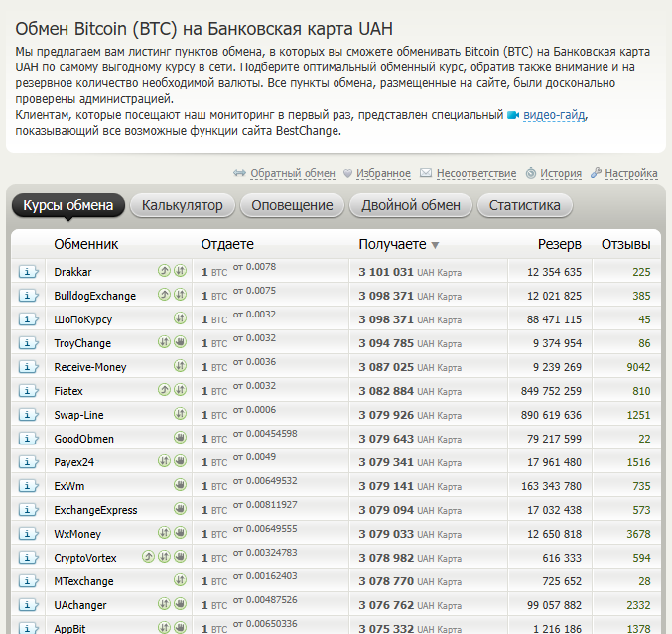Sort listing by Отзывы column header
The height and width of the screenshot is (634, 672).
coord(625,244)
